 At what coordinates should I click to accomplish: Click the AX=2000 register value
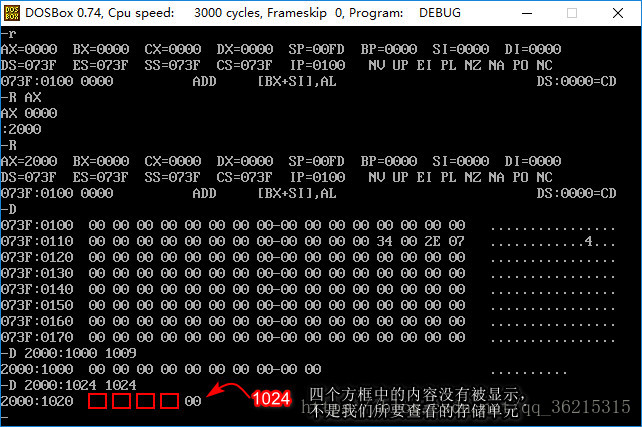[x=29, y=161]
